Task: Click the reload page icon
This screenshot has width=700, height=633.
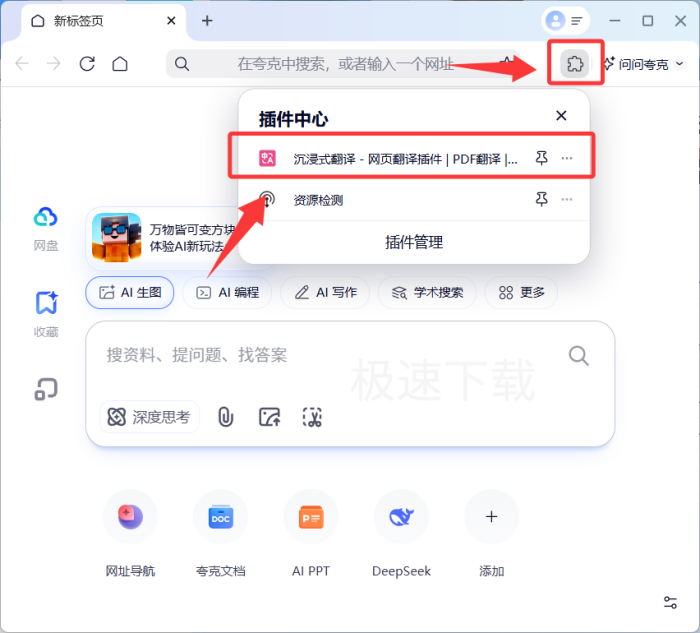Action: point(87,64)
